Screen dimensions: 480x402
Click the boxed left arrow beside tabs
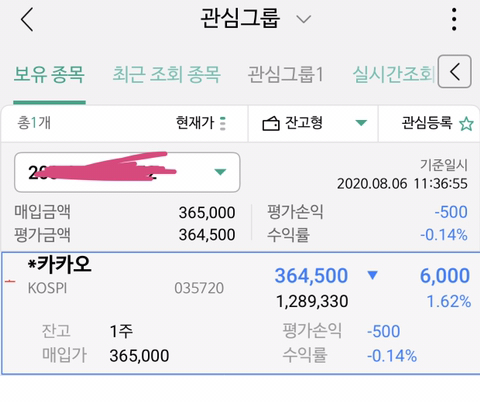coord(455,71)
